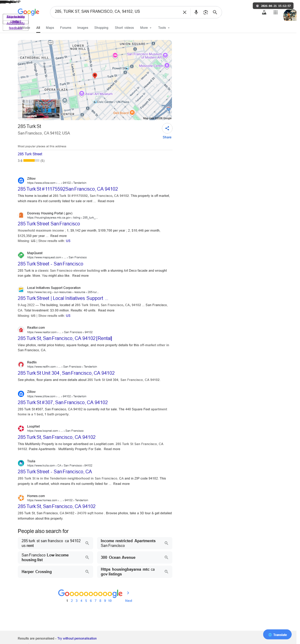Start voice search with microphone icon
Image resolution: width=300 pixels, height=644 pixels.
coord(196,12)
